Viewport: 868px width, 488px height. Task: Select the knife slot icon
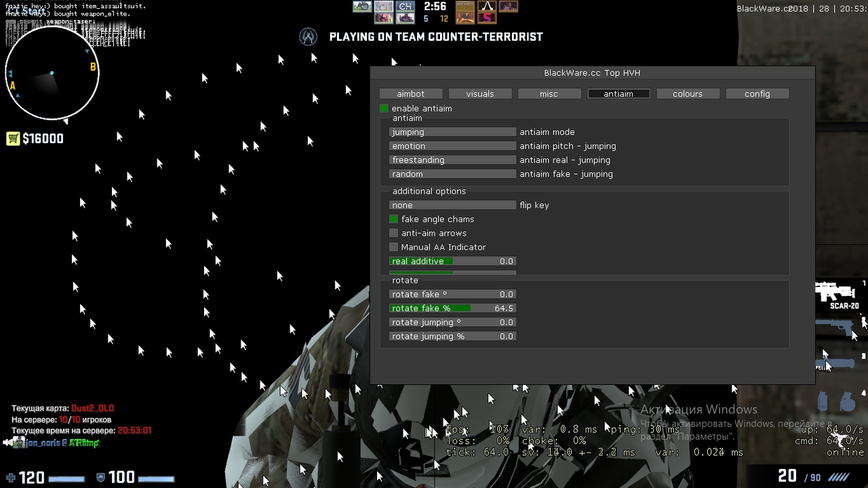(835, 363)
